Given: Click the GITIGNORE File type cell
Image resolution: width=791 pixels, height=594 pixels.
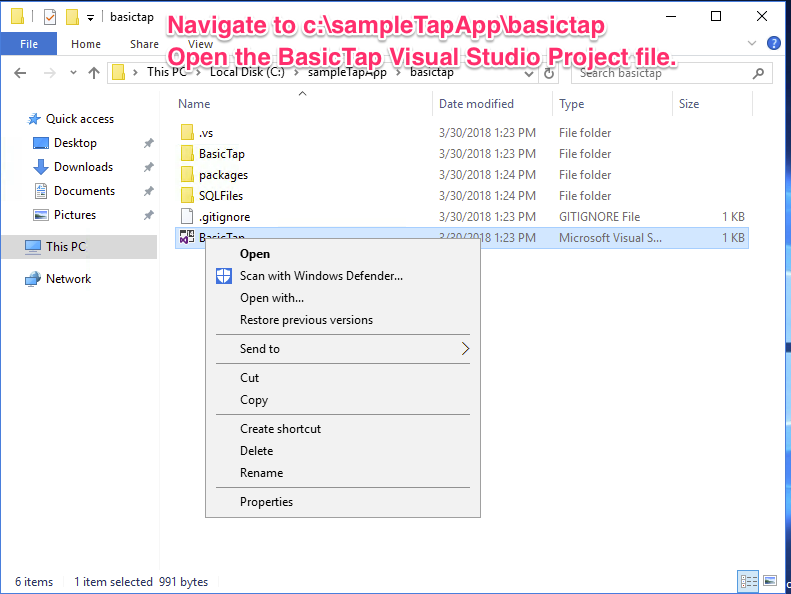Looking at the screenshot, I should tap(599, 217).
